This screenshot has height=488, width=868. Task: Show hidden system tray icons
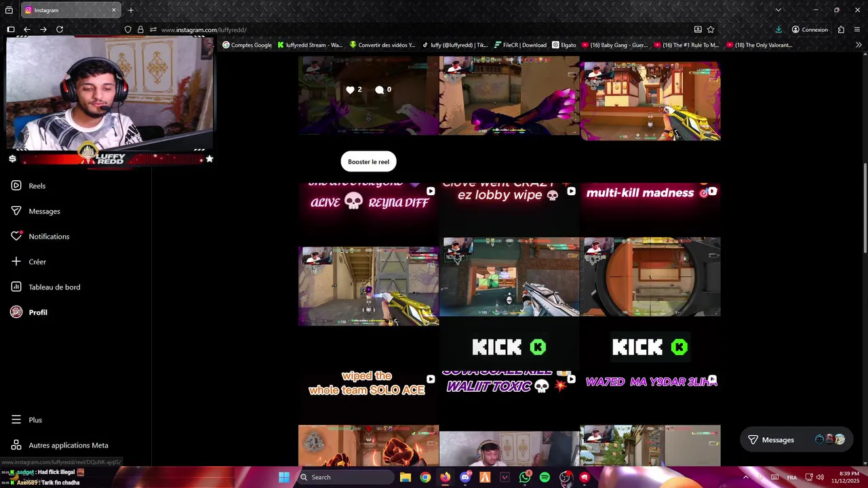pos(745,477)
